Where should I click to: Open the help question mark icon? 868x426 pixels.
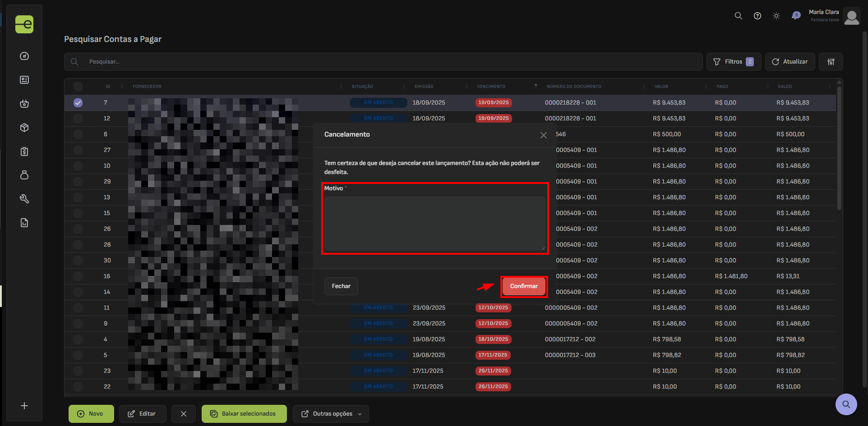point(757,16)
